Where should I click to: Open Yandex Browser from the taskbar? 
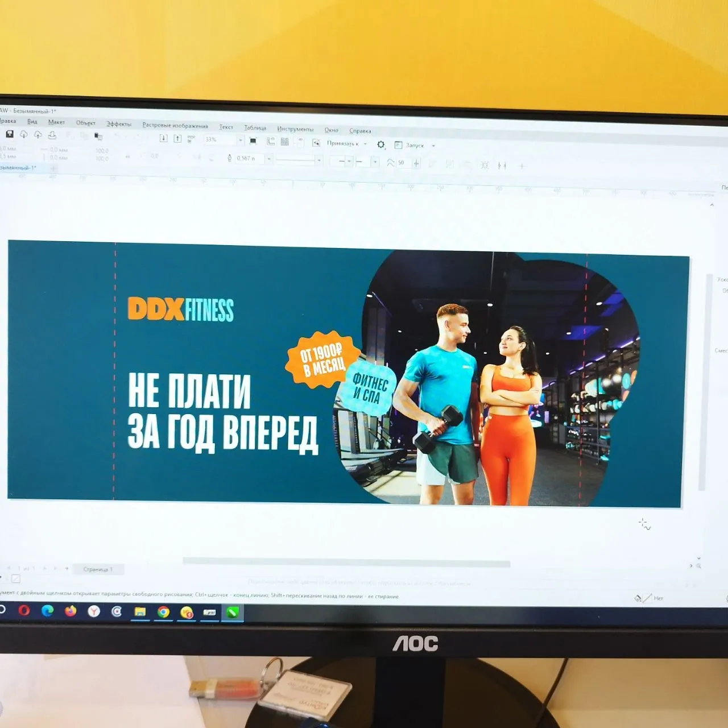tap(94, 611)
